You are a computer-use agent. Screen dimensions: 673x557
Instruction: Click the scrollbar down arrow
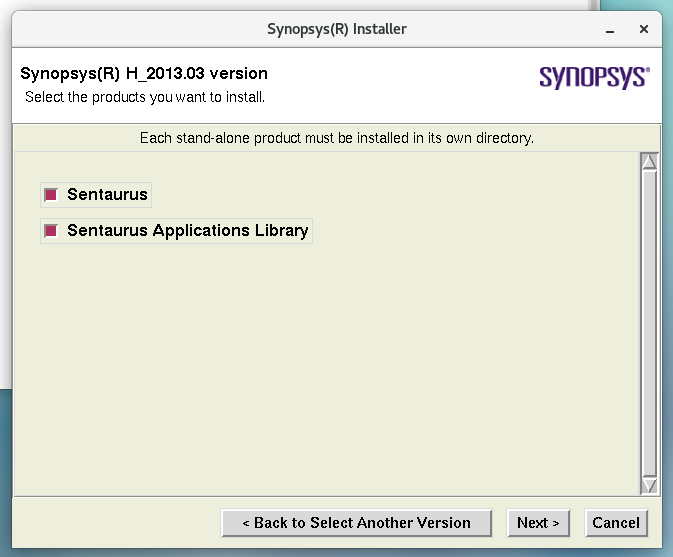[649, 485]
